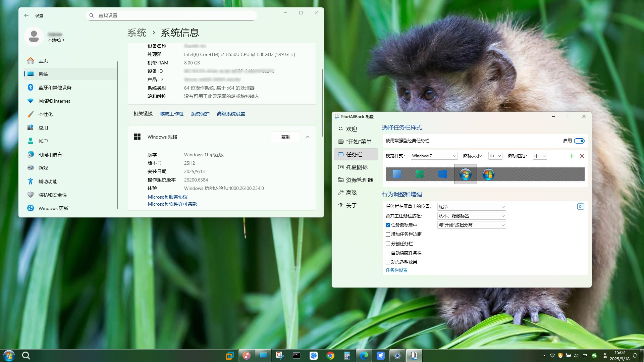Open the 合并主任务栏按钮 dropdown

pos(472,216)
